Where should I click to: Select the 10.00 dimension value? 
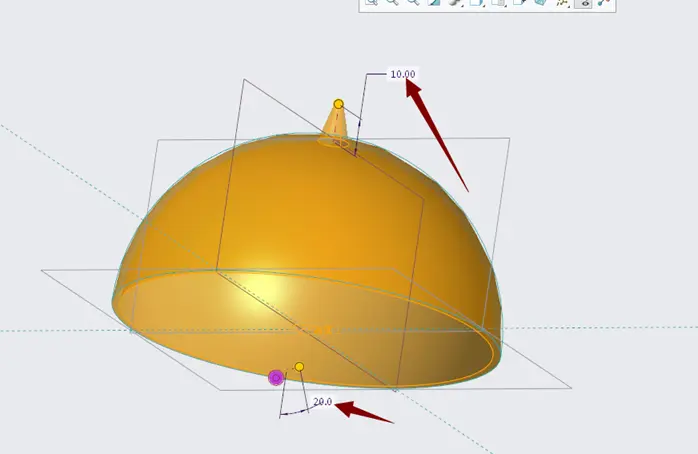[x=403, y=74]
